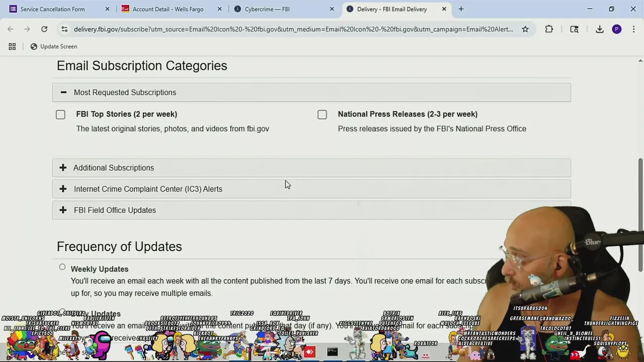644x362 pixels.
Task: Open the terminal icon in the taskbar
Action: pyautogui.click(x=333, y=352)
